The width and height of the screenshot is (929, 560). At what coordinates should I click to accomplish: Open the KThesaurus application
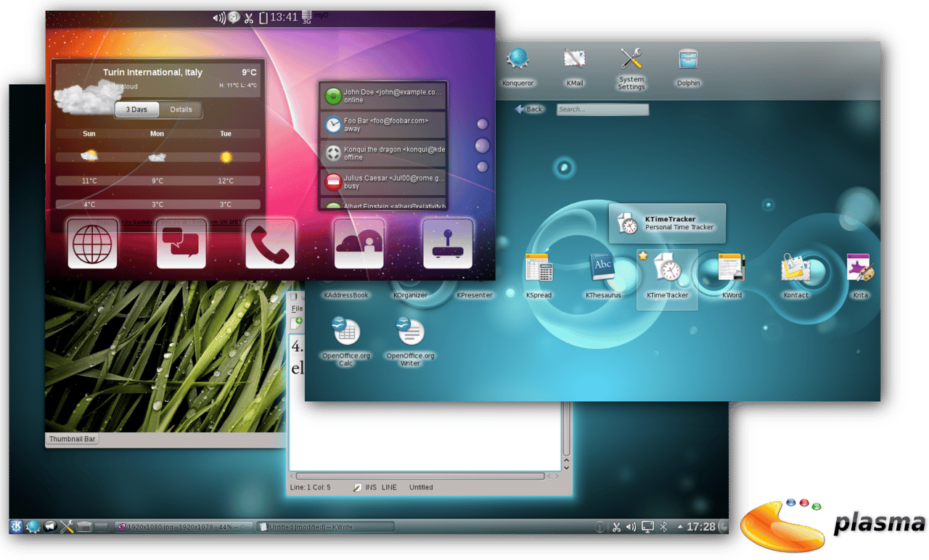click(603, 276)
